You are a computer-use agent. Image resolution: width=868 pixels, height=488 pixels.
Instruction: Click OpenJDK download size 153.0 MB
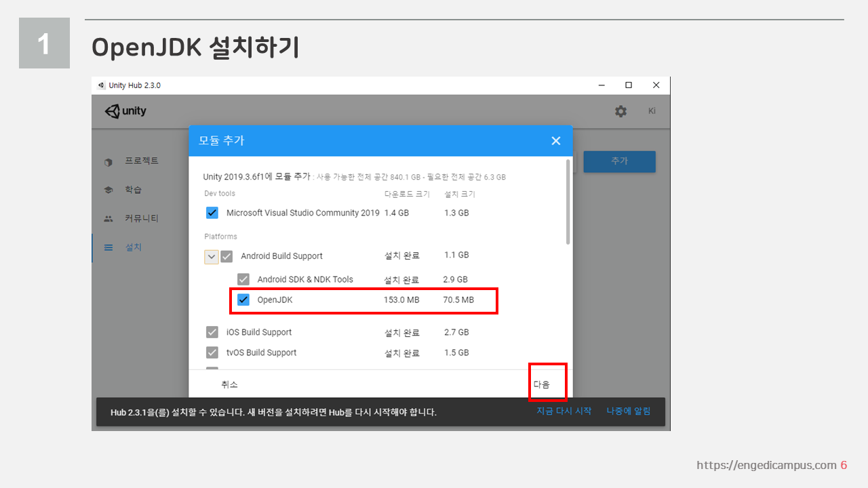coord(401,300)
